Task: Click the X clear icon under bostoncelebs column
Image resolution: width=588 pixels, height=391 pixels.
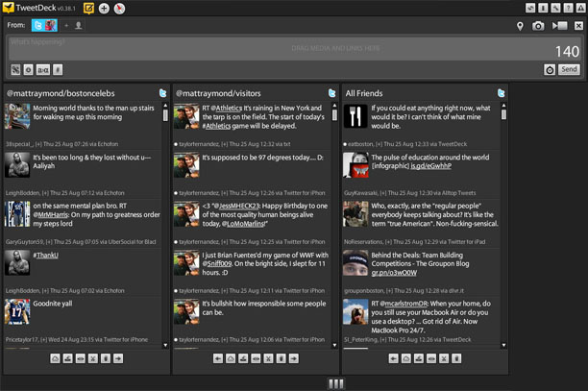Action: [93, 358]
